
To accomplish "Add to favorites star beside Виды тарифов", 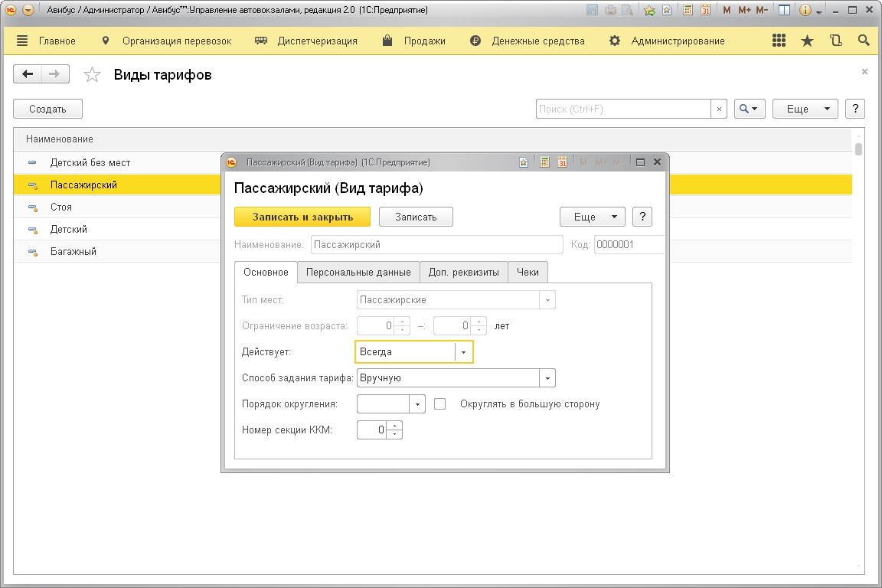I will [92, 74].
